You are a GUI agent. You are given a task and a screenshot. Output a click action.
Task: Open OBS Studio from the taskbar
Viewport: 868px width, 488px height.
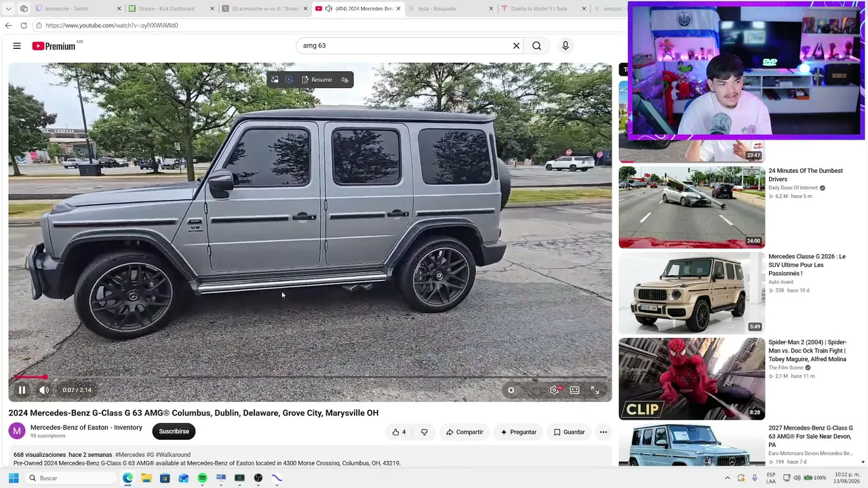pos(258,478)
